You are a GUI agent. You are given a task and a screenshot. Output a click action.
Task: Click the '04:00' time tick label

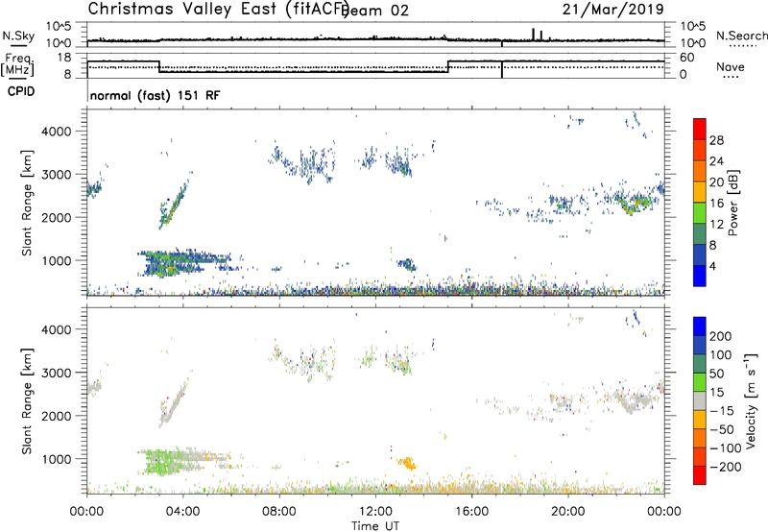182,512
